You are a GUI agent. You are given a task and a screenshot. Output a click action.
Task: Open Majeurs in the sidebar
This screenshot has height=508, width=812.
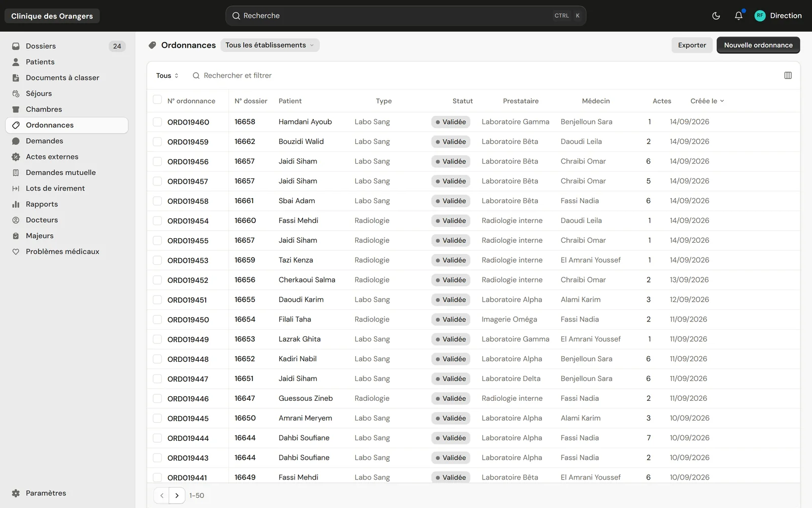(66, 236)
